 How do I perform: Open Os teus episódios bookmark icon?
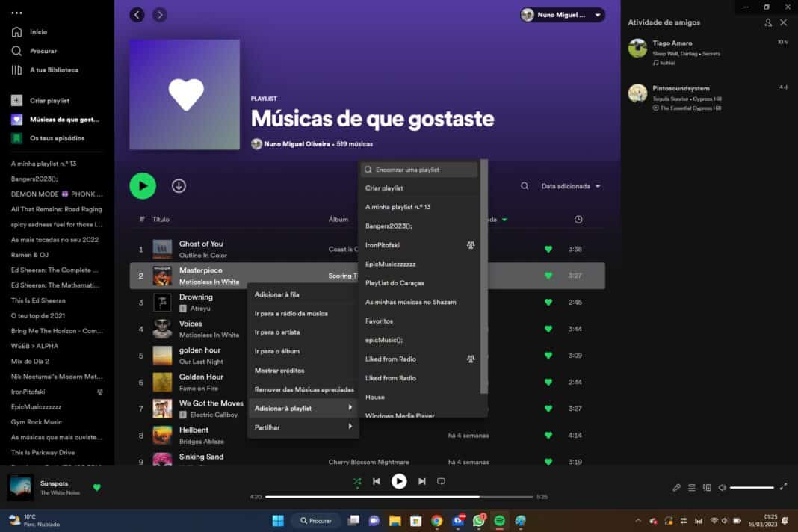(16, 138)
